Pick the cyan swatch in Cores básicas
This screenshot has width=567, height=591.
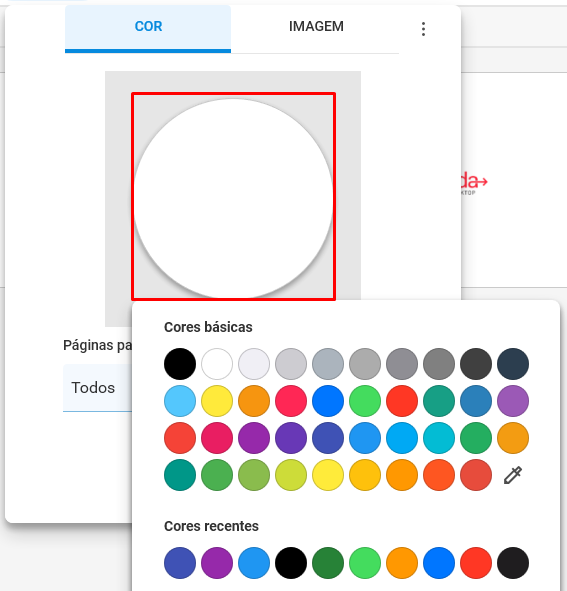point(439,438)
